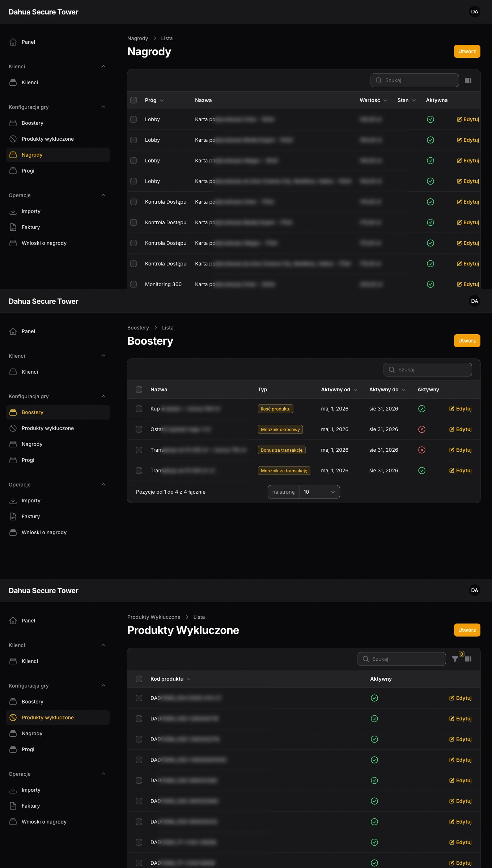Click the Produkty wykluczone ban icon in Nagrody screen sidebar
This screenshot has width=492, height=868.
[x=13, y=139]
